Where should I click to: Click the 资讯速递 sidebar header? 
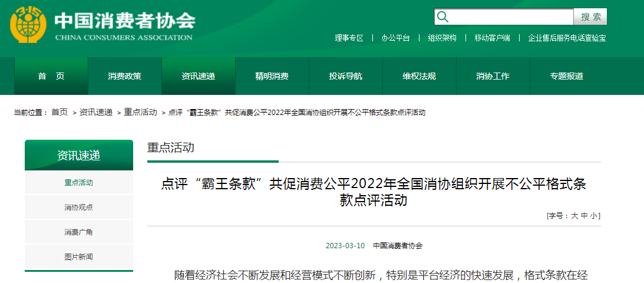point(79,155)
